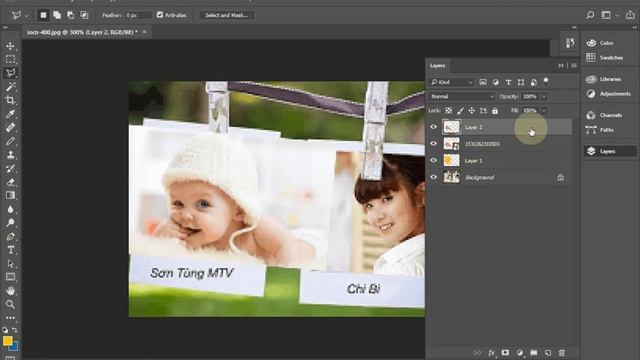Hide layer 1531262310503 with eye icon
The width and height of the screenshot is (640, 360).
(x=433, y=144)
